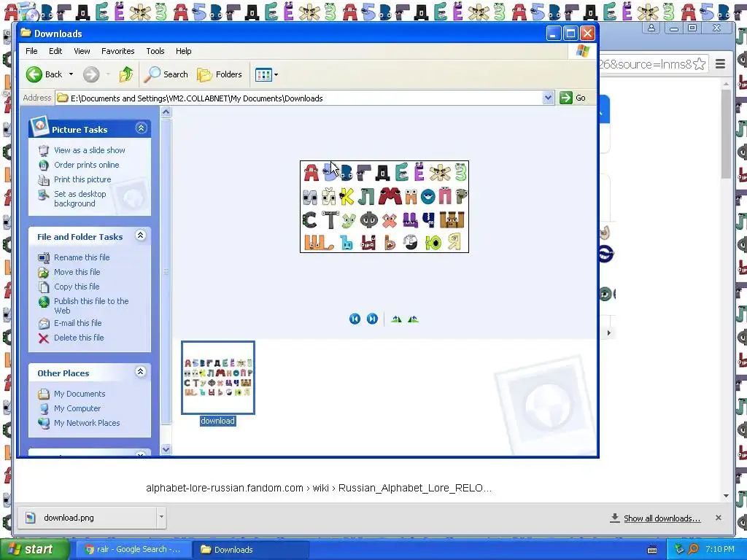Click the task pane scroll up arrow
The width and height of the screenshot is (747, 560).
coord(166,112)
